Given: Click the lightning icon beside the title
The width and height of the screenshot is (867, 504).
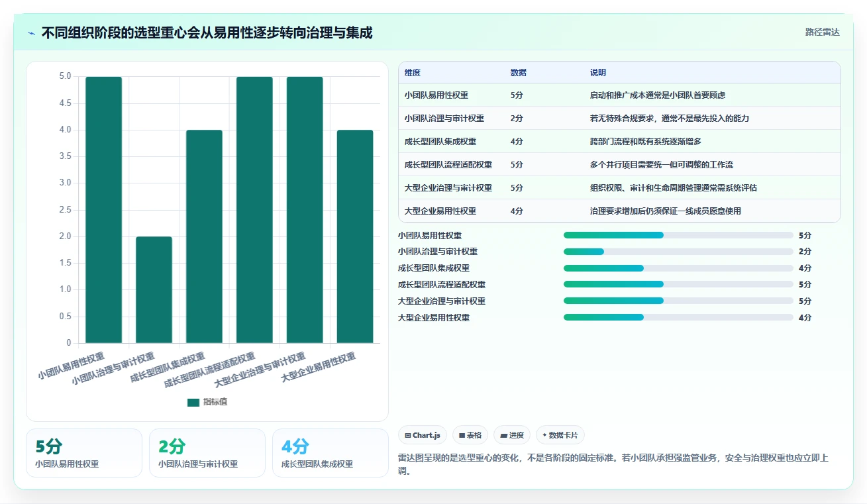Looking at the screenshot, I should tap(31, 32).
